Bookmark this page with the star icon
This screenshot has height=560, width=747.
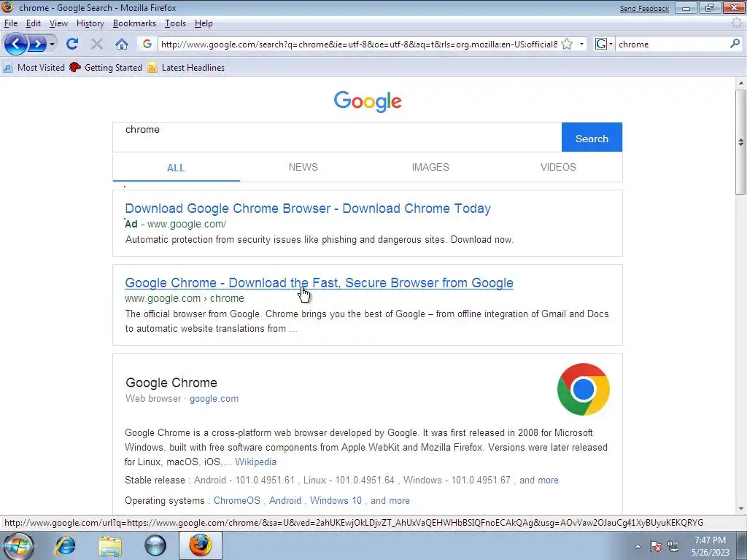pyautogui.click(x=567, y=44)
